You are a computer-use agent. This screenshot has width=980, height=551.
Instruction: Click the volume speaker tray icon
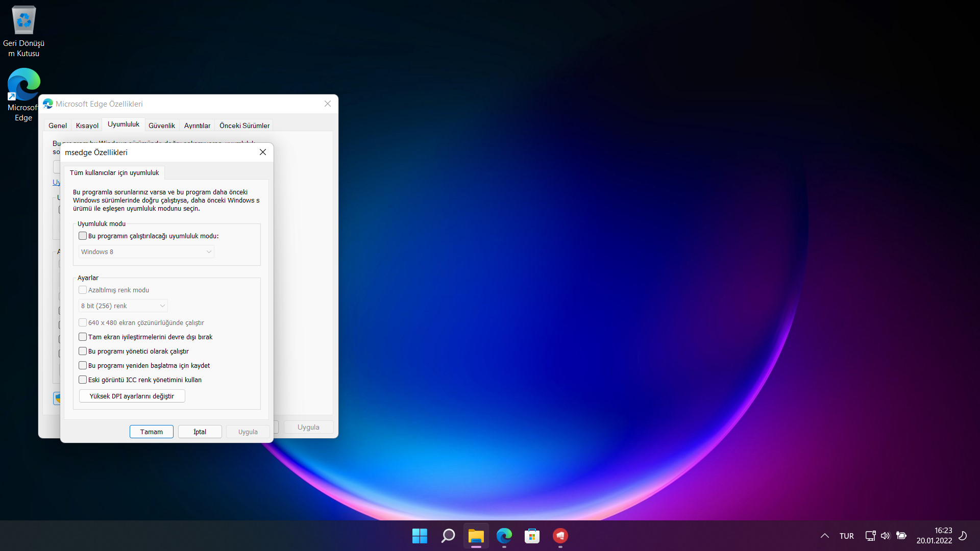[885, 536]
